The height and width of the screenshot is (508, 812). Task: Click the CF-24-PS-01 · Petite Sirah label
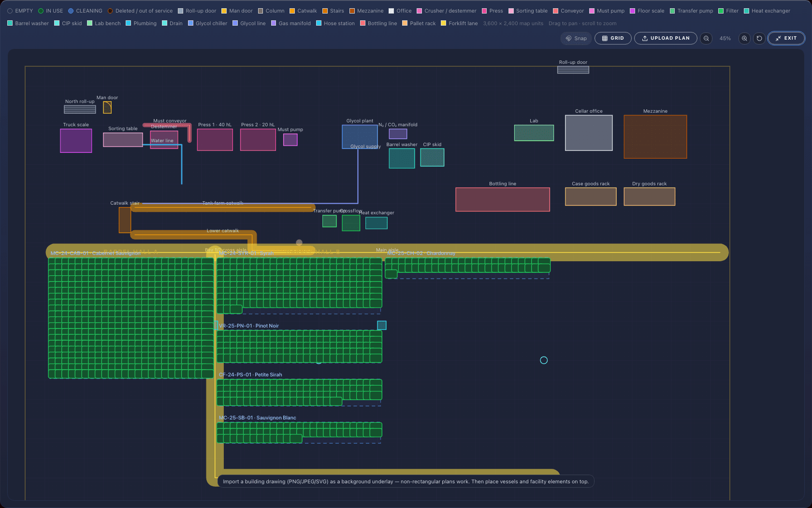[250, 374]
